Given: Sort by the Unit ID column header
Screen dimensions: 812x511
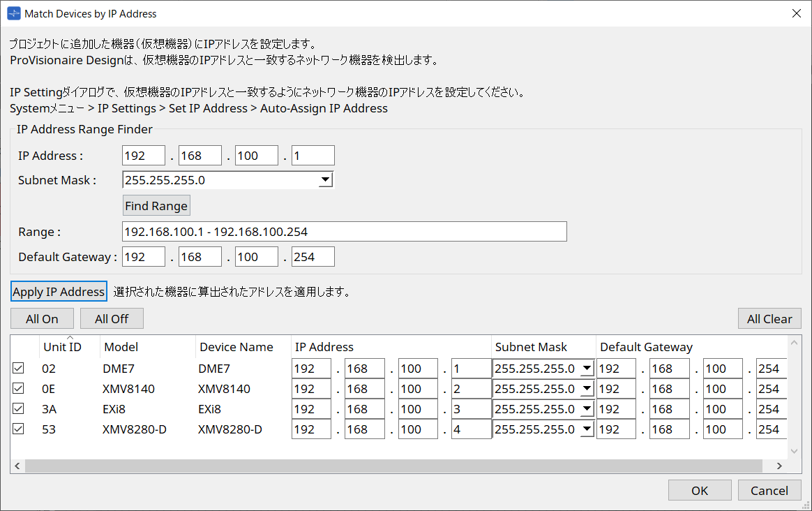Looking at the screenshot, I should pos(69,347).
